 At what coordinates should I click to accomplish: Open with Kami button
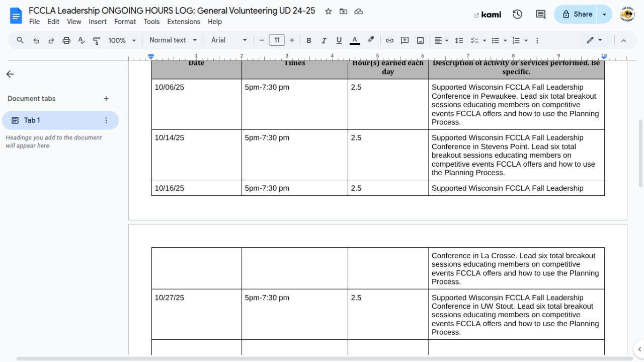coord(488,15)
